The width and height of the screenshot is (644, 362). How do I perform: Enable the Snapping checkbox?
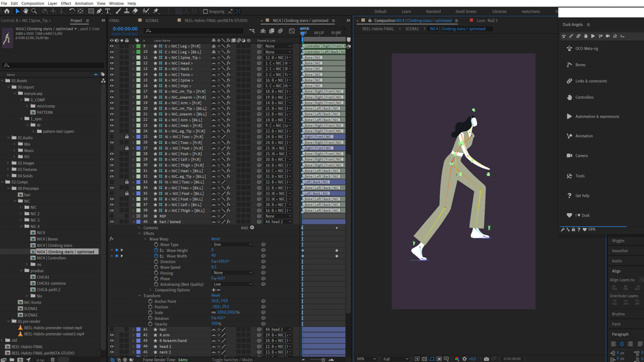click(205, 11)
